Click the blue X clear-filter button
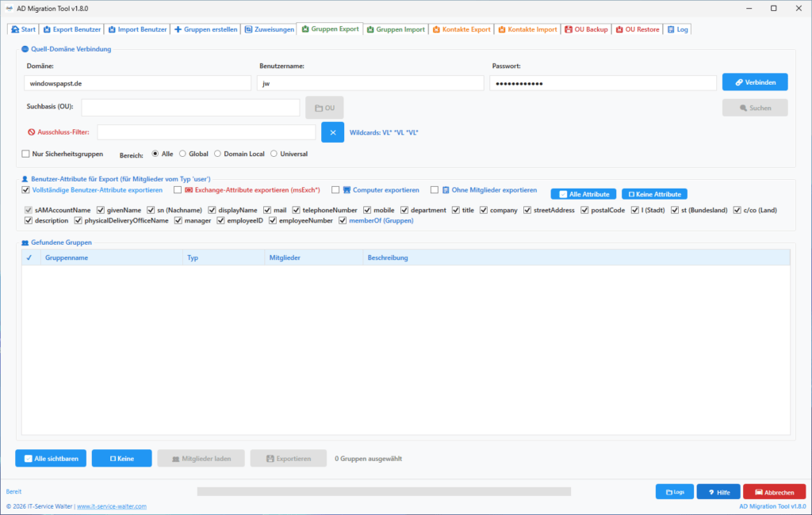Screen dimensions: 812x515 tap(332, 132)
